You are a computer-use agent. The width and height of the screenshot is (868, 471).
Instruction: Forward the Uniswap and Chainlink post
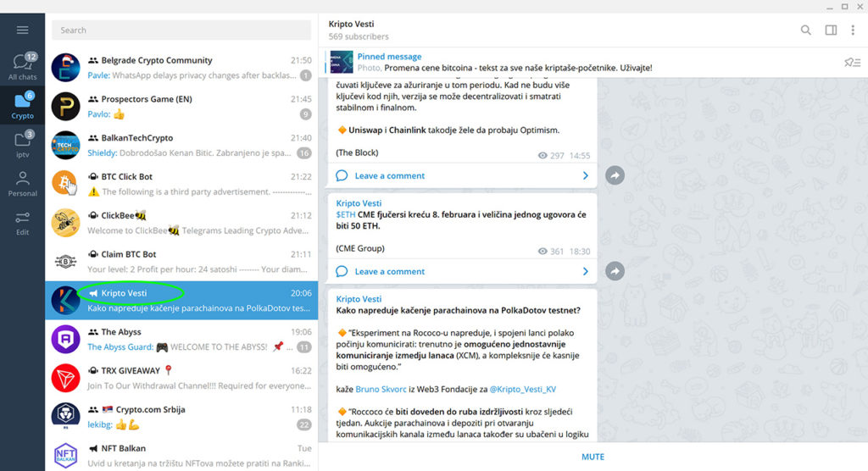616,175
